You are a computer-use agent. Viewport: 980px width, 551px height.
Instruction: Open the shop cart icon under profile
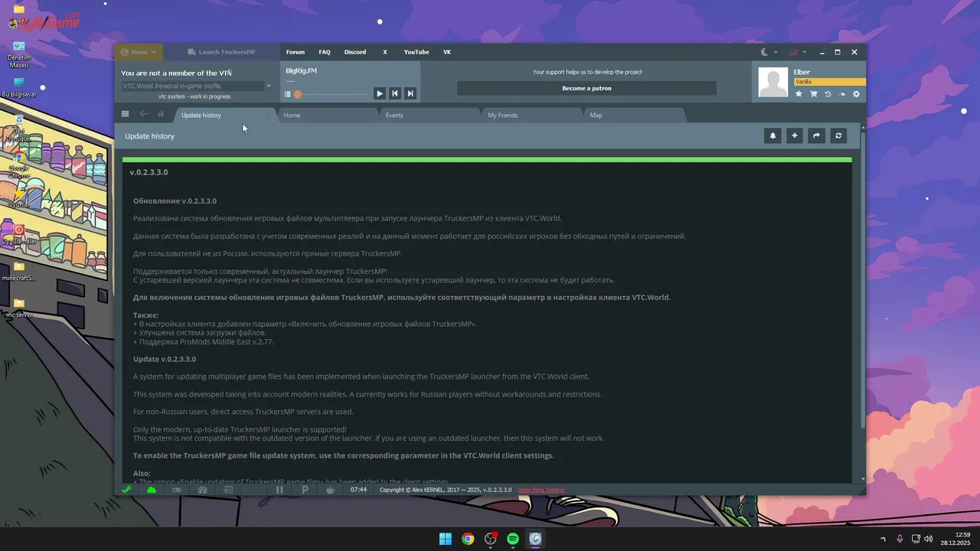coord(813,94)
